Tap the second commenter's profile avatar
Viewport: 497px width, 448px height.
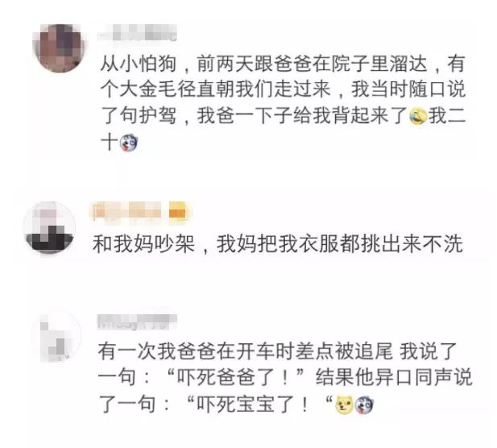point(50,228)
